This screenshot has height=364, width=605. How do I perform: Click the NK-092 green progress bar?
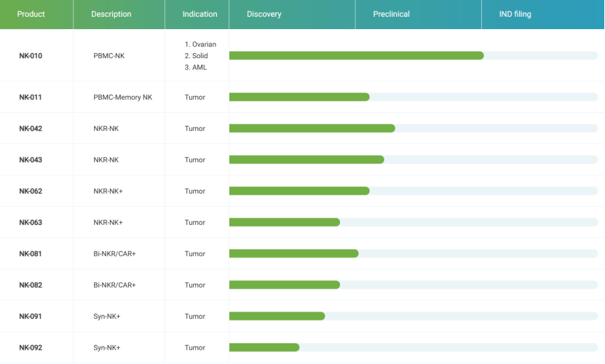(x=264, y=348)
